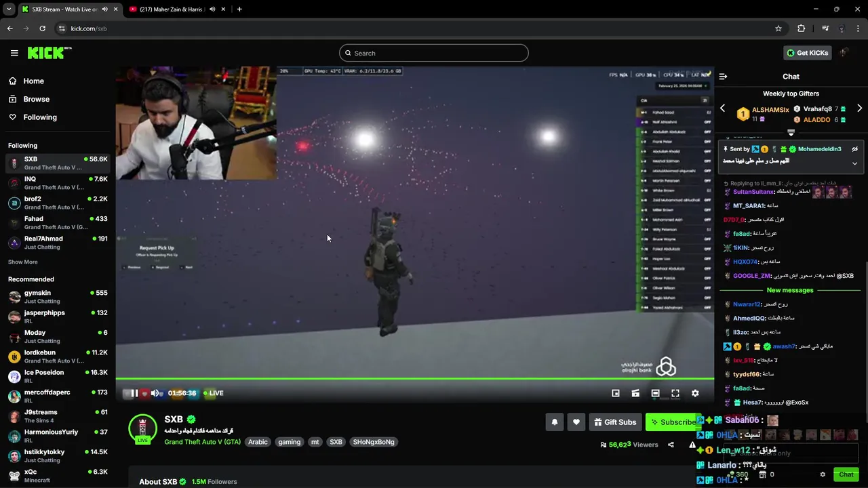This screenshot has height=488, width=868.
Task: Open Real7Ahmad channel in Following list
Action: (x=58, y=243)
